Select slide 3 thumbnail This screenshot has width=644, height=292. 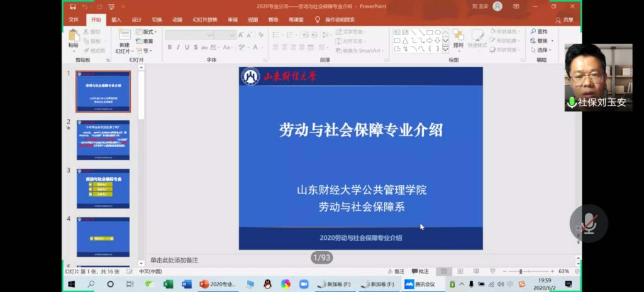(x=103, y=188)
